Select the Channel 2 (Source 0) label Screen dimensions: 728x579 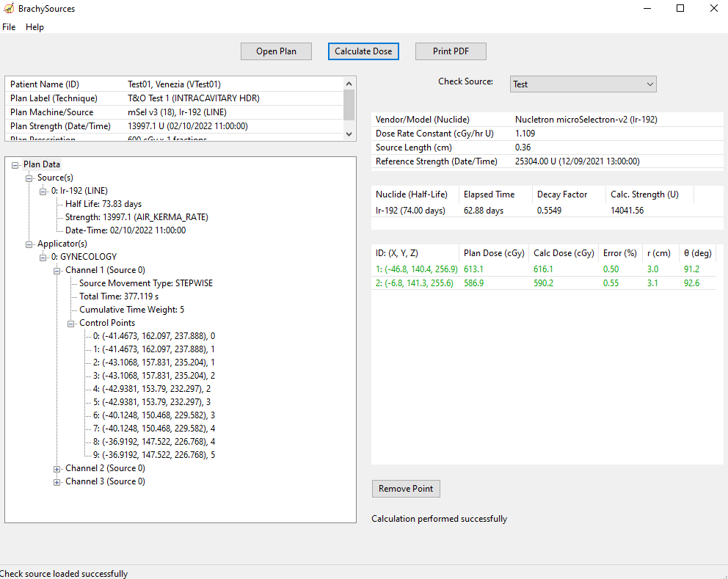(x=106, y=468)
